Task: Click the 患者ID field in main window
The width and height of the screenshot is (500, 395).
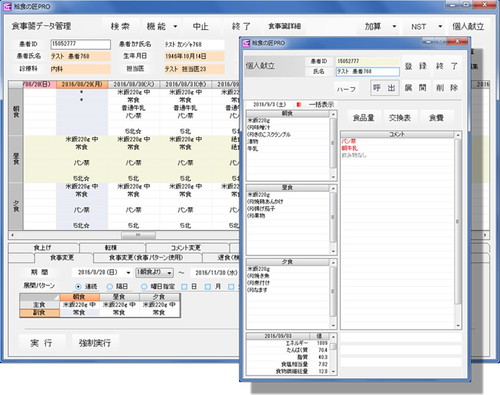Action: tap(80, 44)
